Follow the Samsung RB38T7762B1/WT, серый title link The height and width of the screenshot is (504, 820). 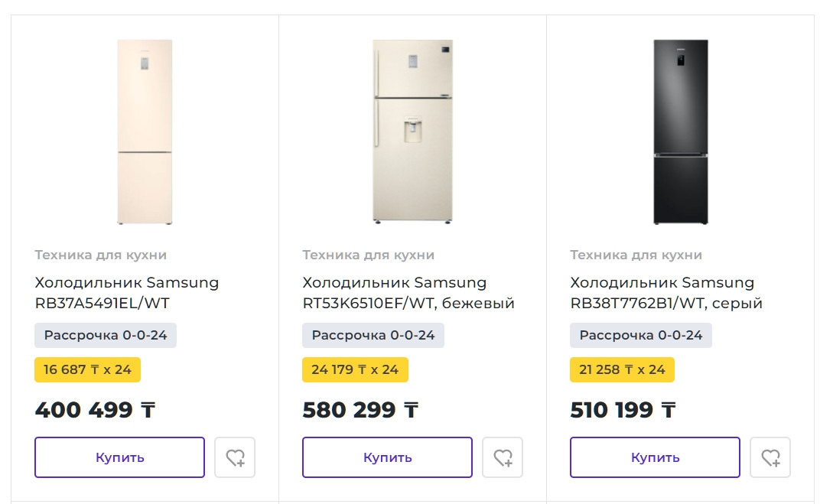(x=666, y=293)
